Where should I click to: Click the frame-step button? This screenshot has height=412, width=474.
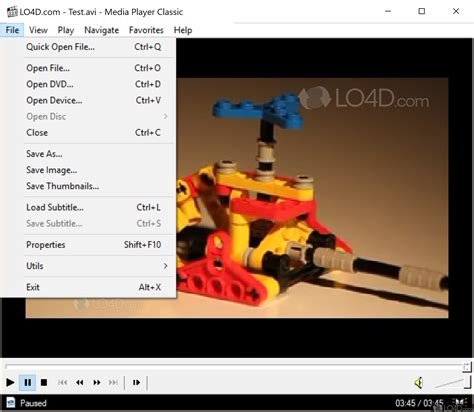[136, 382]
